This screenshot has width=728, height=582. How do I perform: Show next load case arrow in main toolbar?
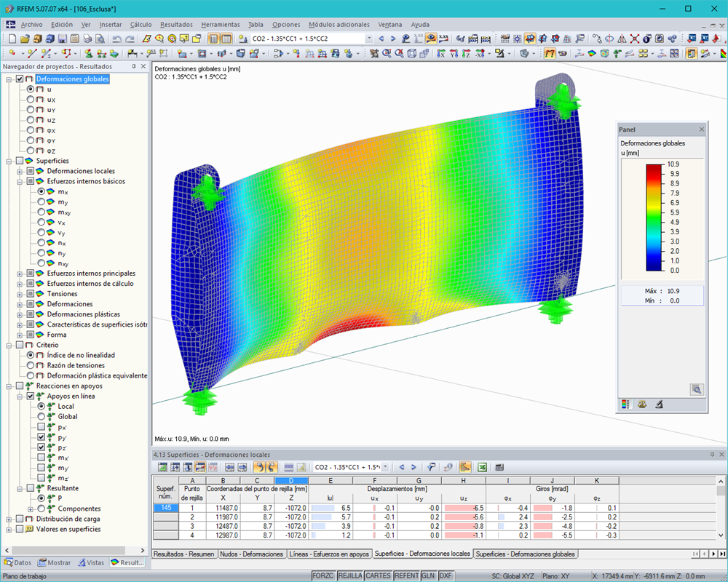393,39
